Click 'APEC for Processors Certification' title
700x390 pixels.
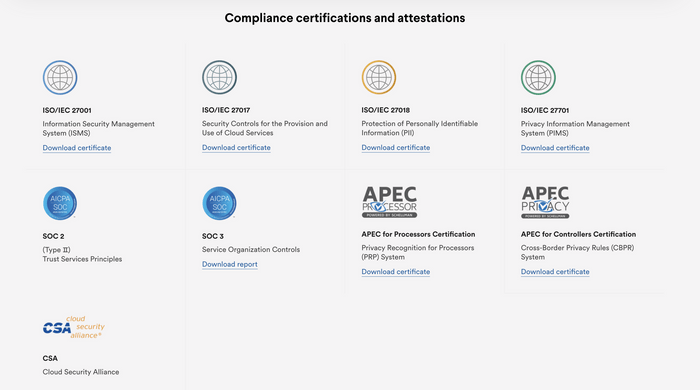click(x=418, y=234)
